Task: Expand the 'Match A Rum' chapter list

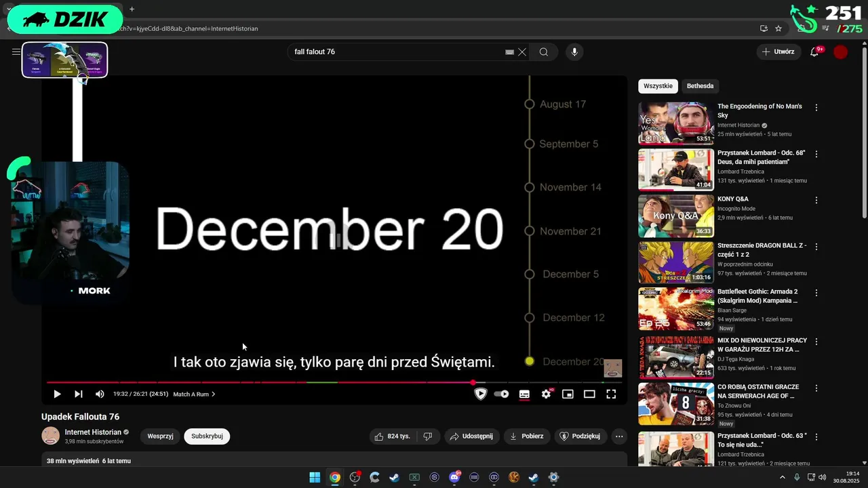Action: (194, 394)
